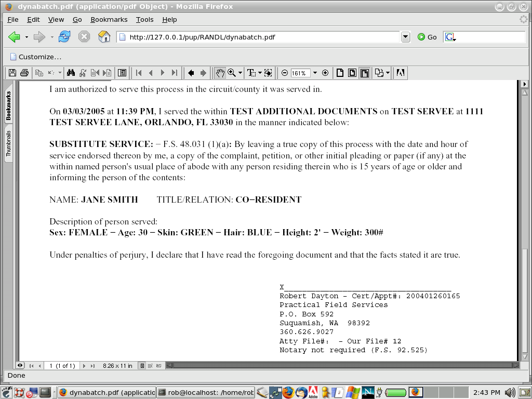The height and width of the screenshot is (399, 532).
Task: Select the Hand tool
Action: coord(220,73)
